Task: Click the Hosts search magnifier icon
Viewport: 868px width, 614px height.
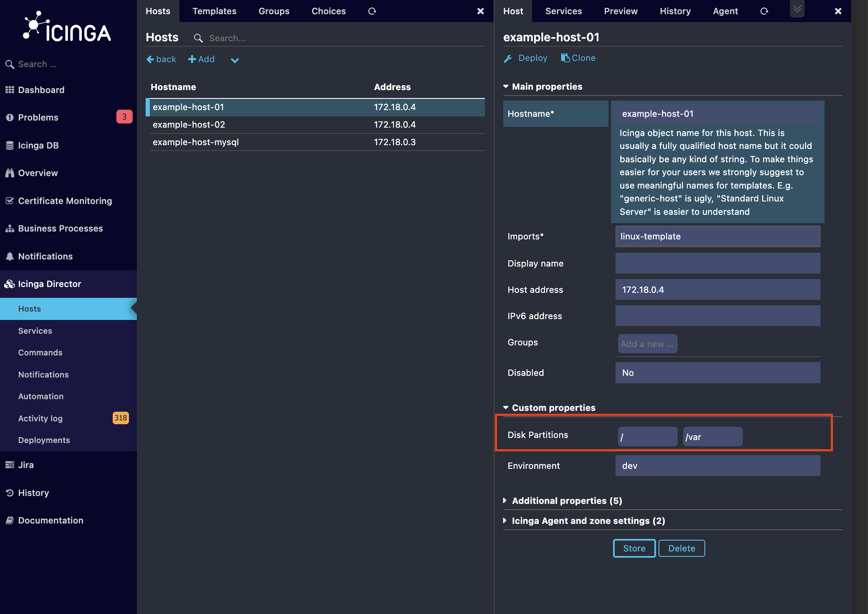Action: [198, 38]
